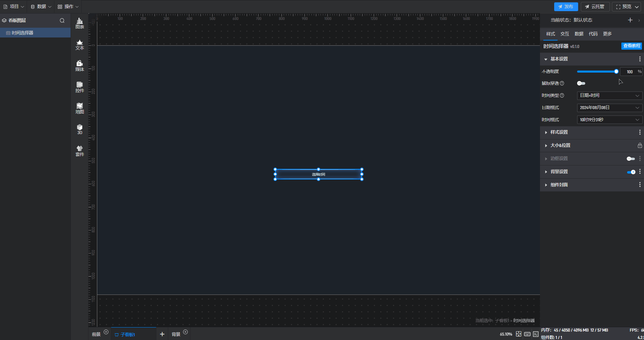
Task: Switch to the 前景 layer tab
Action: point(96,334)
